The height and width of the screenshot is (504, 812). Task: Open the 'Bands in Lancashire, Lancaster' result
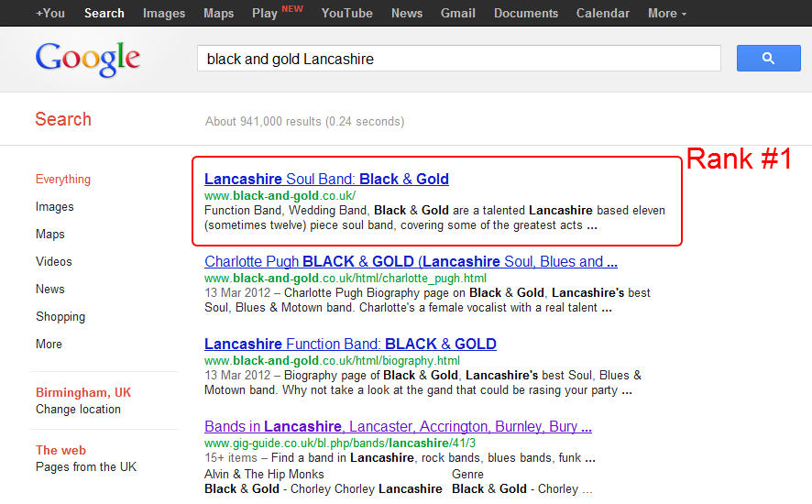click(x=398, y=426)
